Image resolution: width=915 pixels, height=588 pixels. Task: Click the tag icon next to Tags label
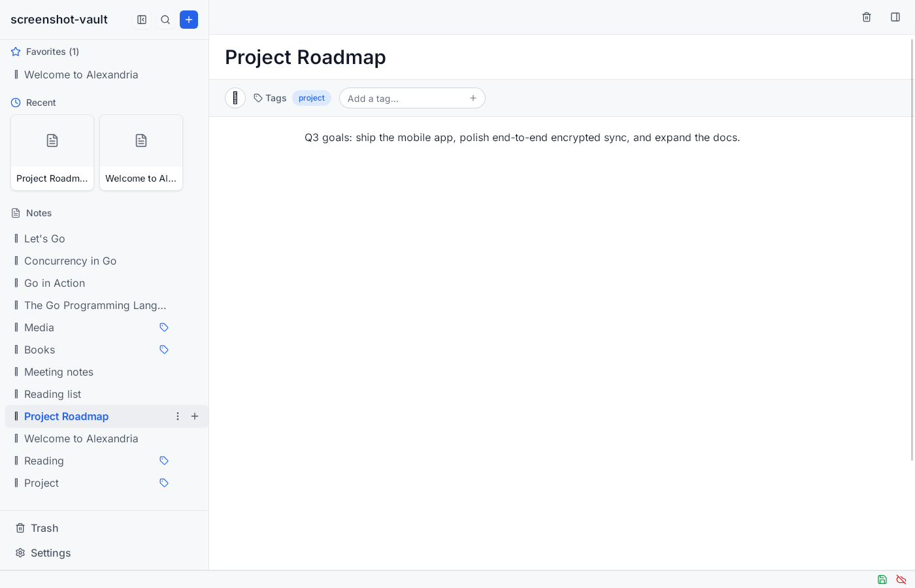point(258,98)
